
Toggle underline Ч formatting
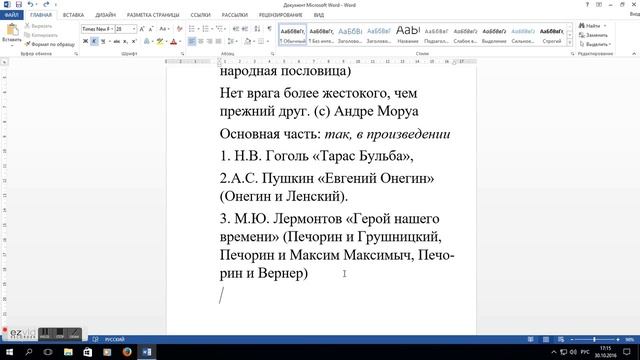point(103,41)
